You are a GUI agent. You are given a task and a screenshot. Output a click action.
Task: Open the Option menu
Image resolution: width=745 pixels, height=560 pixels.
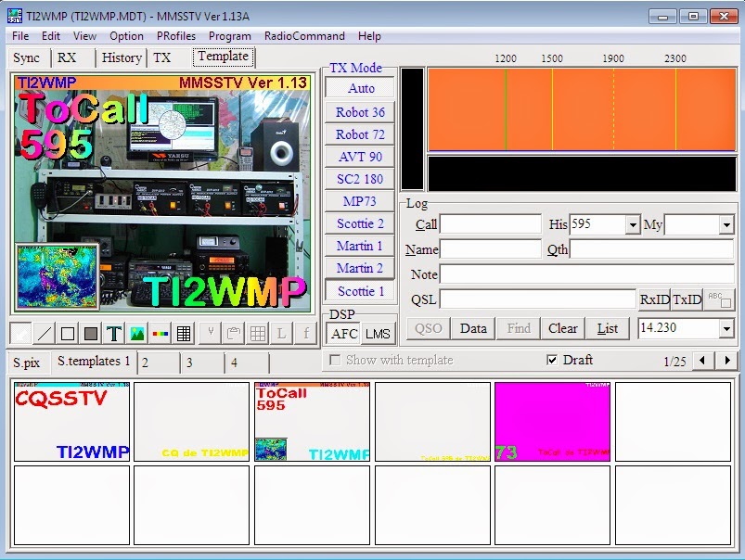point(126,36)
